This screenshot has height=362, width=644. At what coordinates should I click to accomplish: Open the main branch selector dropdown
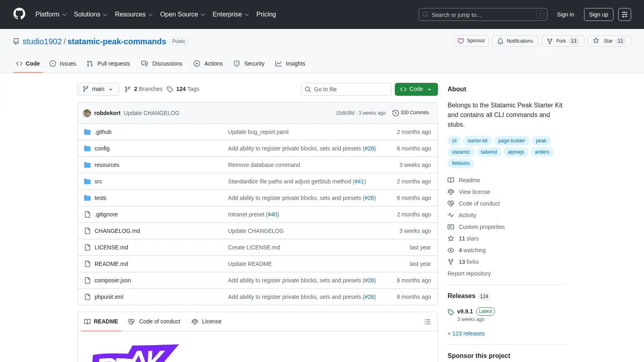98,89
